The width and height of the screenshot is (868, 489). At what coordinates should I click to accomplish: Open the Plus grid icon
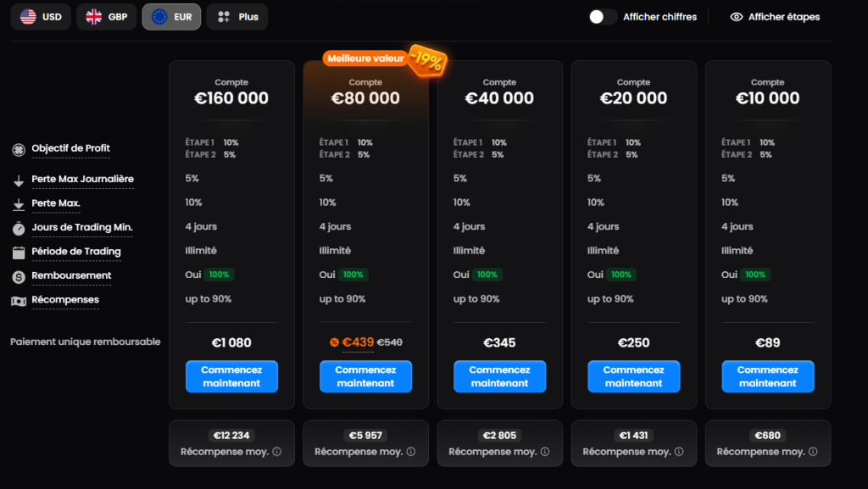(224, 17)
